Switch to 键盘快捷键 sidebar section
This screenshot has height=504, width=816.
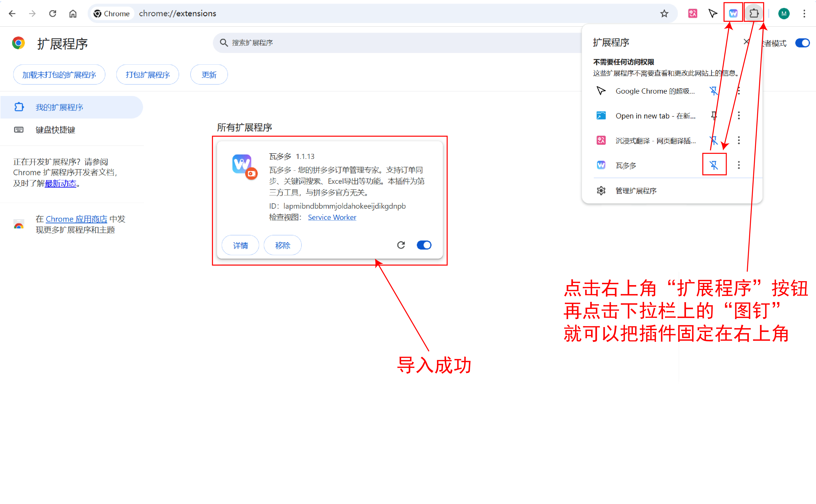pyautogui.click(x=55, y=130)
